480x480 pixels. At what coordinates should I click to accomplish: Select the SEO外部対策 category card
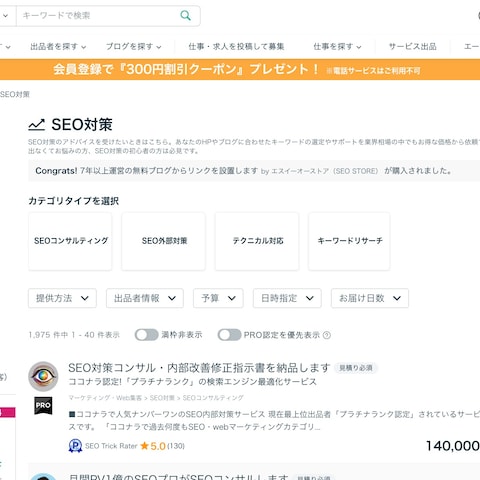pyautogui.click(x=163, y=241)
